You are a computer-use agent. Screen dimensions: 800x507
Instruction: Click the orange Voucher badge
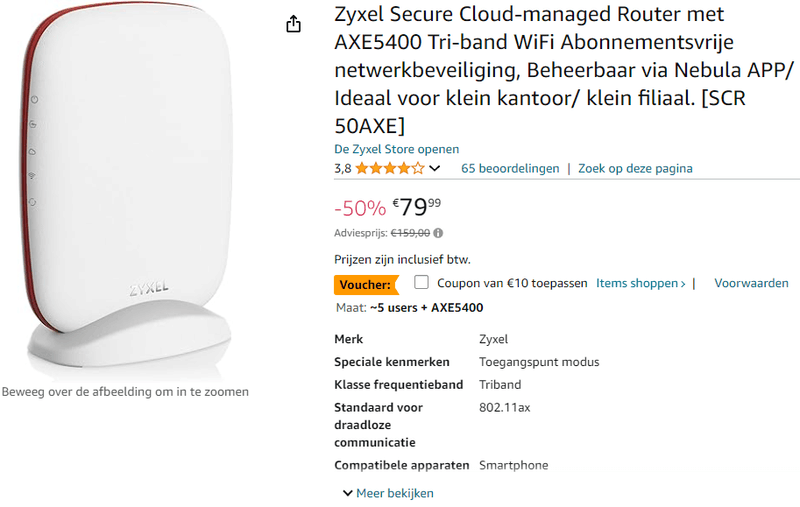point(365,284)
